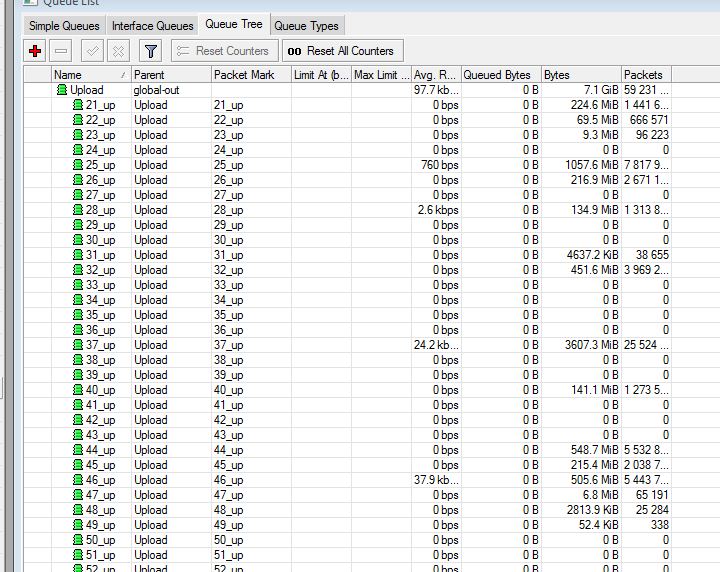Sort by the Parent column header
The width and height of the screenshot is (720, 572).
[171, 75]
